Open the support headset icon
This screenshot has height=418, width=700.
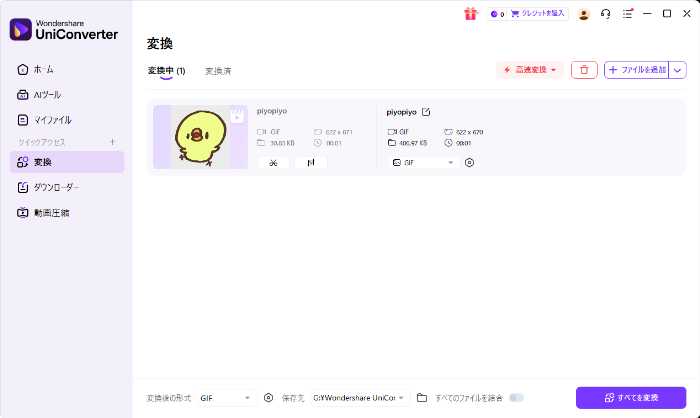(605, 14)
